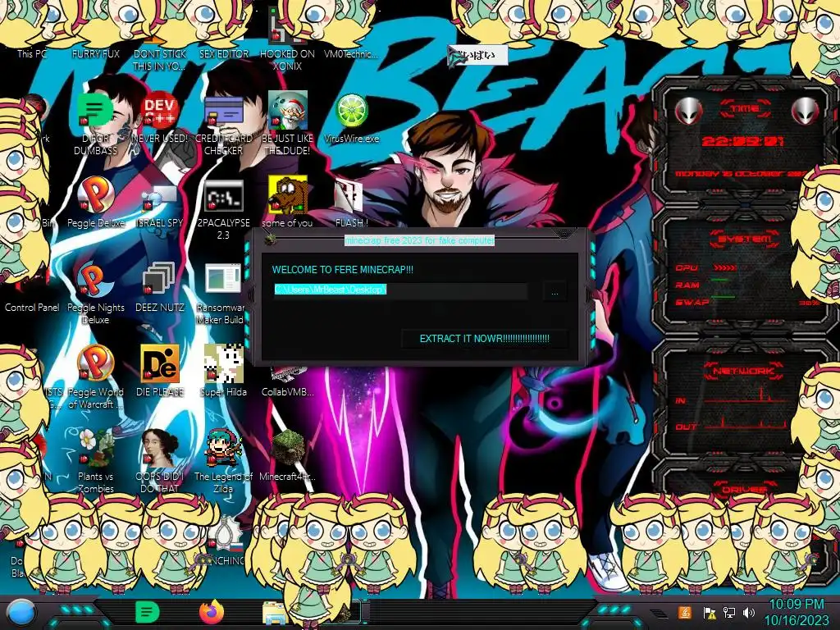This screenshot has width=840, height=630.
Task: Click the RAM label in the gadget
Action: (x=687, y=285)
